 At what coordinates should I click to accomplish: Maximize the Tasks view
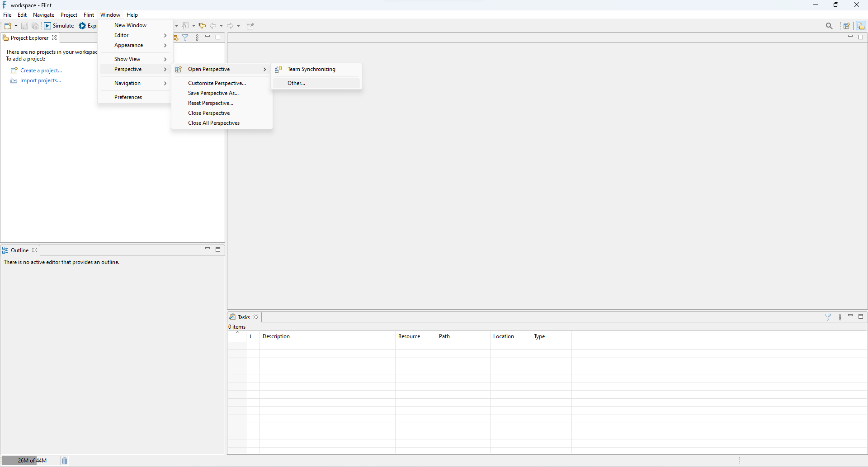point(861,317)
